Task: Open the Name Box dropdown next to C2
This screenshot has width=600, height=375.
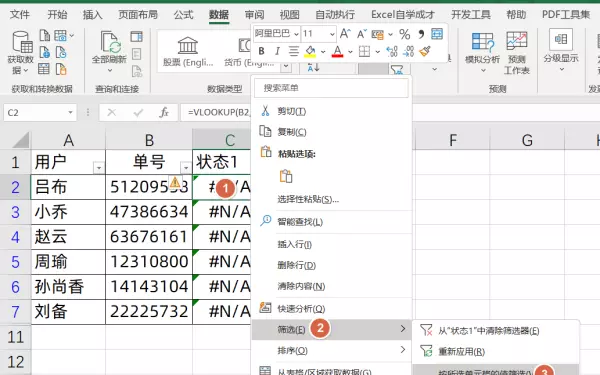Action: point(70,112)
